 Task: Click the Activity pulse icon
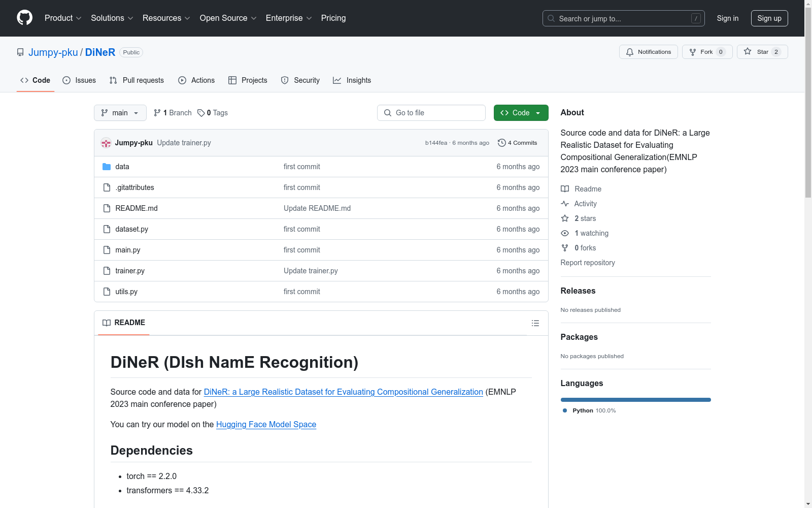[565, 204]
